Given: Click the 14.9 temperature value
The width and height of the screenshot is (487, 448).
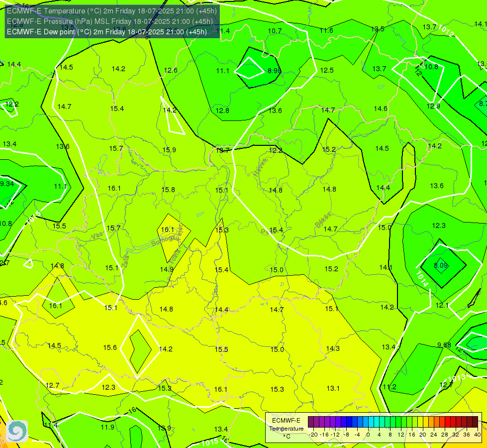Looking at the screenshot, I should (x=167, y=269).
